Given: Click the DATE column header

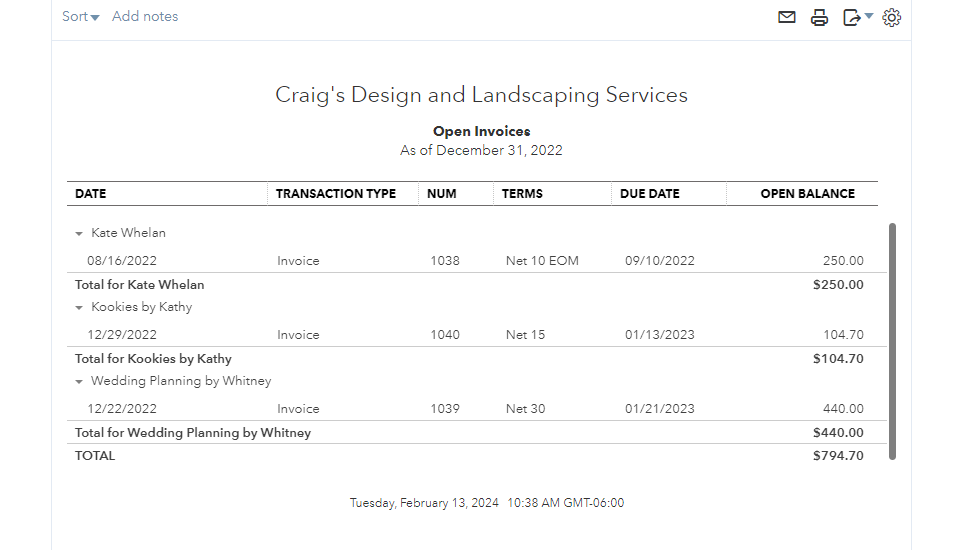Looking at the screenshot, I should pyautogui.click(x=91, y=194).
